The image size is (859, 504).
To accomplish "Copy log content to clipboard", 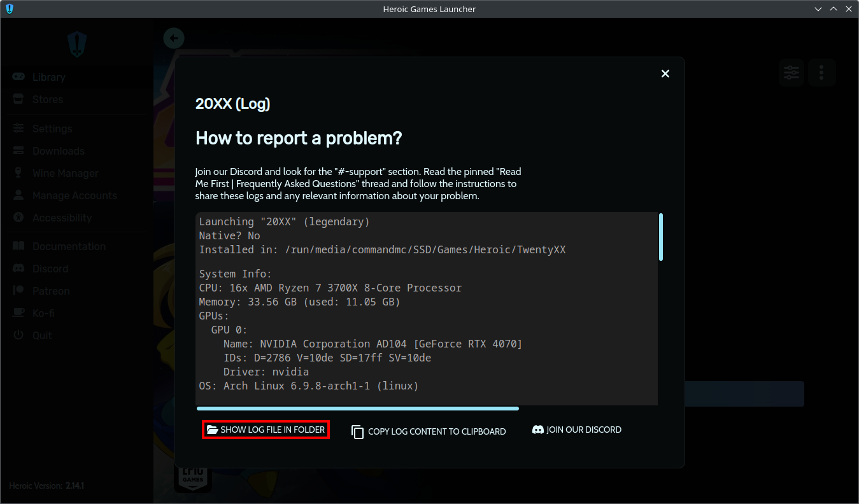I will 429,431.
